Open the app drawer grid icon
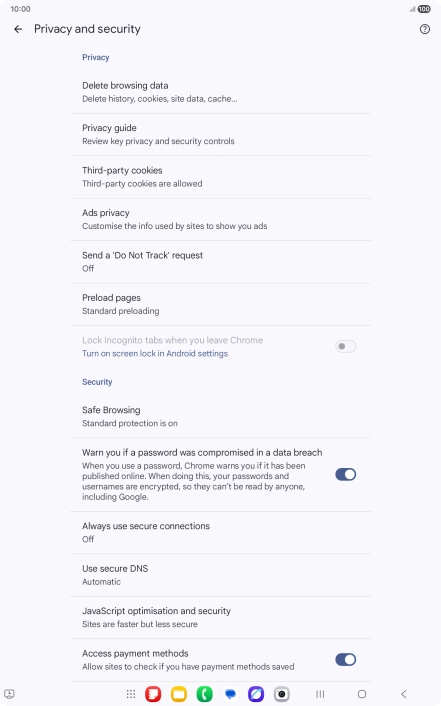 tap(131, 694)
